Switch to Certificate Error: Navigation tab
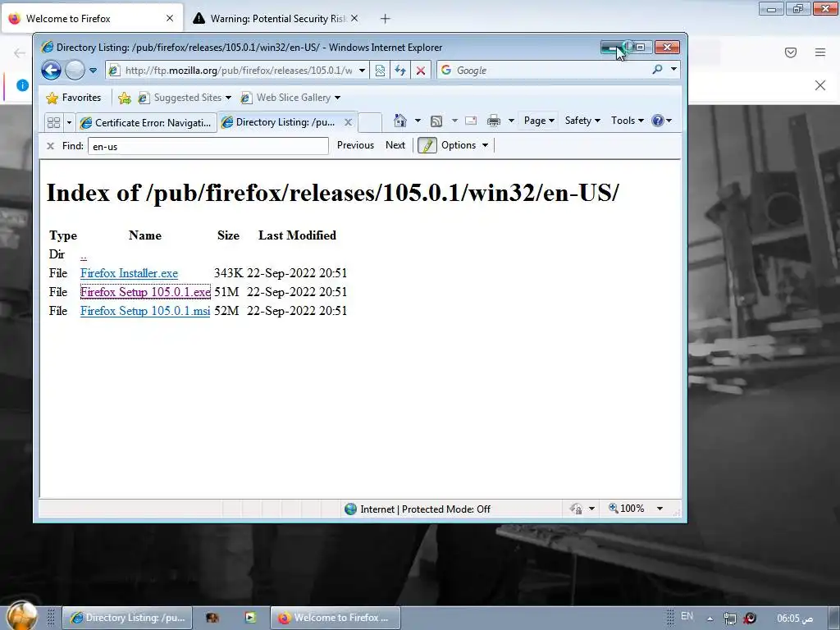 pyautogui.click(x=146, y=123)
